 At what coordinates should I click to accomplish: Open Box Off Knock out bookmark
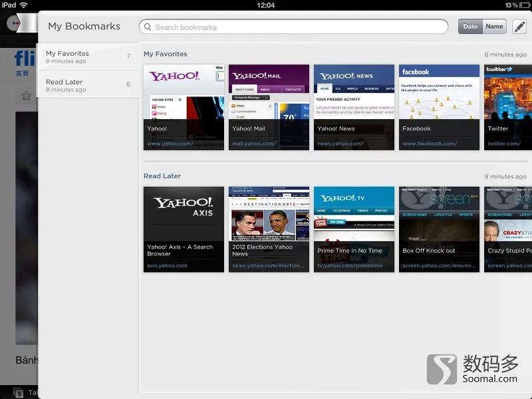pos(440,229)
